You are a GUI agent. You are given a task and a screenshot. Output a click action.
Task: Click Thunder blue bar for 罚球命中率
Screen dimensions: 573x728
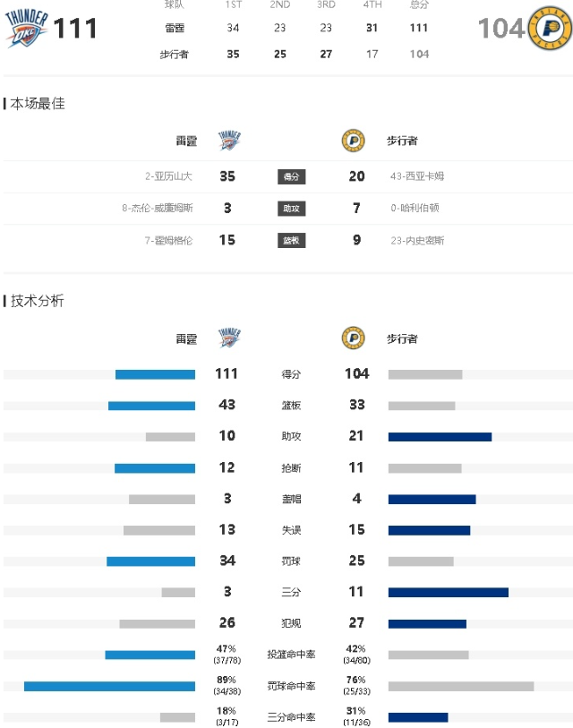(x=109, y=686)
